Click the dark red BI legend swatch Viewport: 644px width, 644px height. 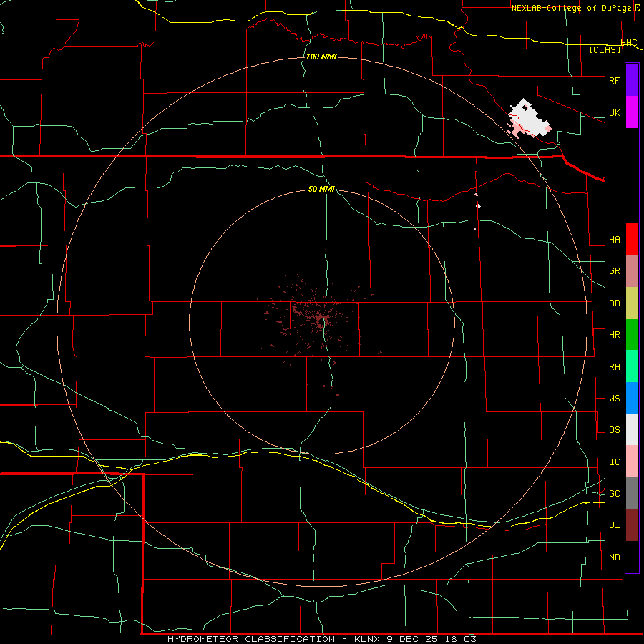[x=632, y=525]
